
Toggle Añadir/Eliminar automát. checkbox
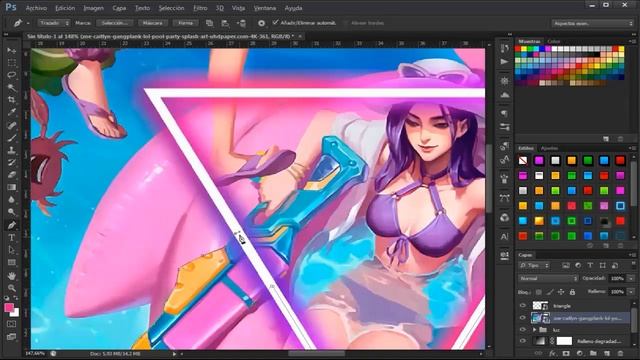click(275, 22)
